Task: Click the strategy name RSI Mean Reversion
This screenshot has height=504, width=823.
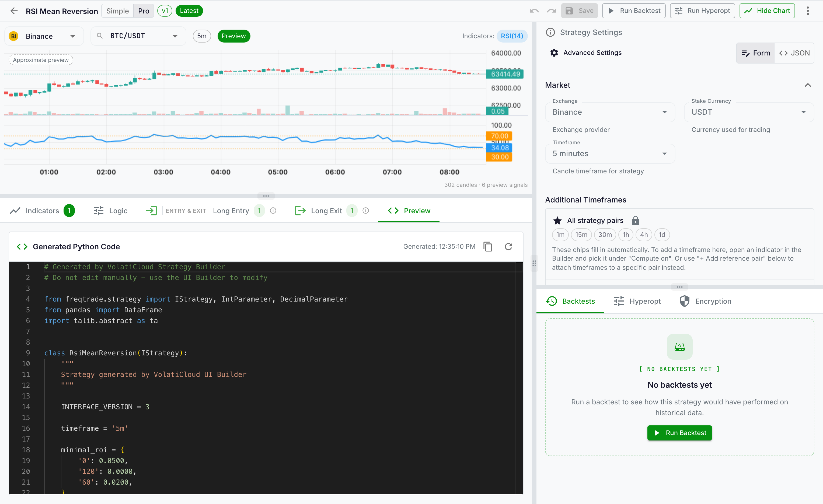Action: [x=62, y=11]
